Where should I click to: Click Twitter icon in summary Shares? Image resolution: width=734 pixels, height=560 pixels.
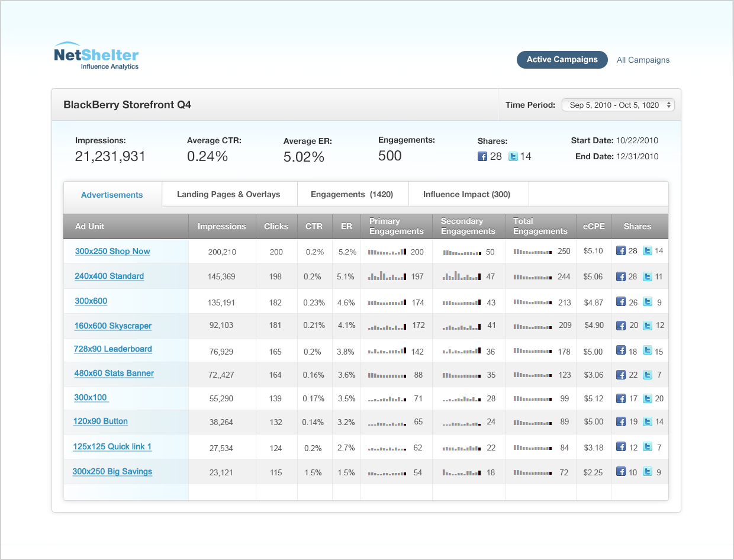click(513, 157)
